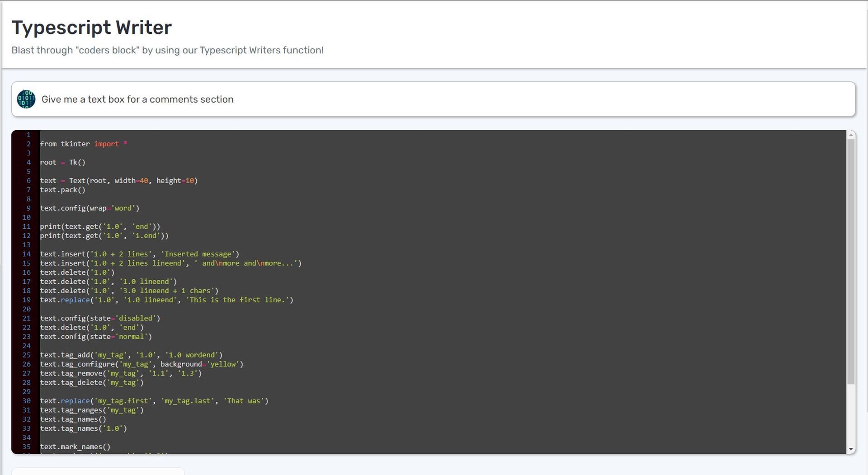Click code line "text.delete('1.0')" on line 16
This screenshot has height=475, width=868.
[x=77, y=273]
